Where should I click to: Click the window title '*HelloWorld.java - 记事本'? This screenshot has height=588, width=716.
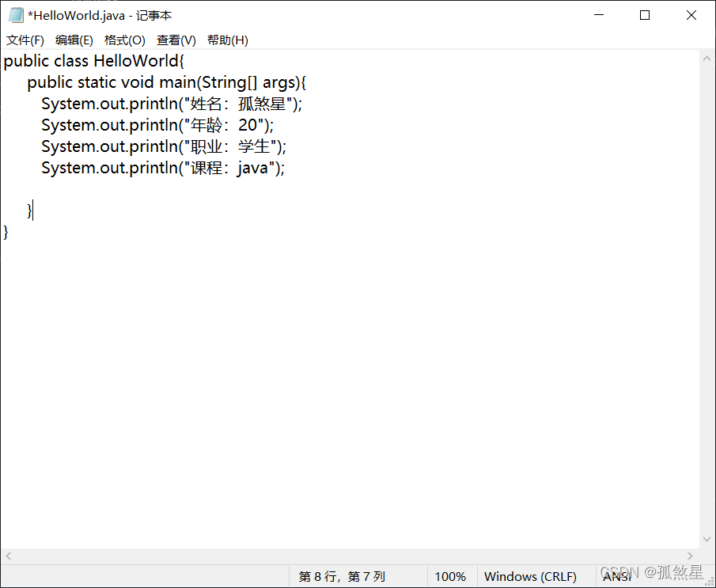point(100,16)
